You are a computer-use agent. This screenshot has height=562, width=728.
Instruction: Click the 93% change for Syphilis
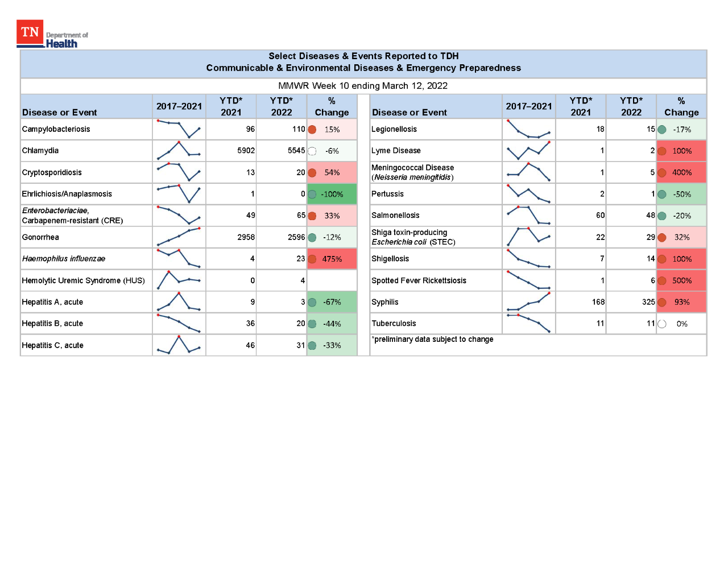click(682, 302)
